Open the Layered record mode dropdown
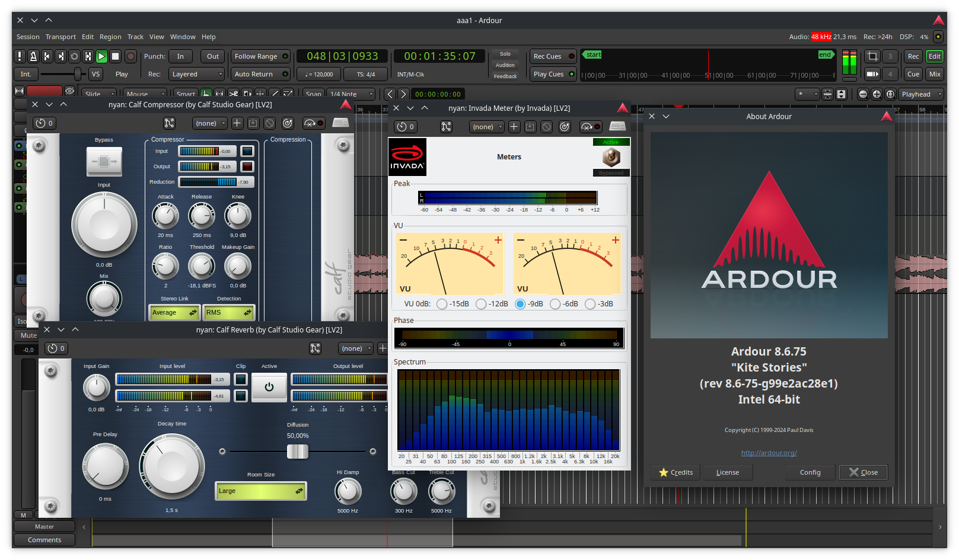Viewport: 959px width, 560px height. pyautogui.click(x=196, y=74)
